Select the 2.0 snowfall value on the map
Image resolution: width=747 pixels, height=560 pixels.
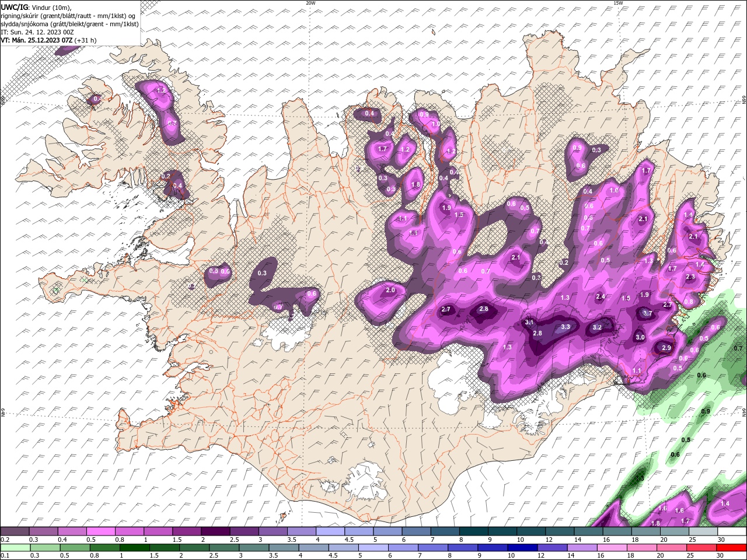point(390,290)
